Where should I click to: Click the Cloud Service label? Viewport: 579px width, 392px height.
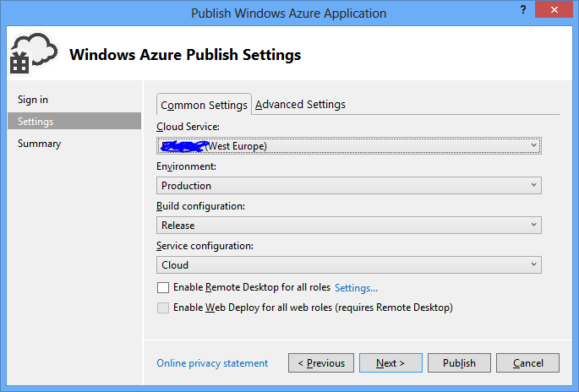pyautogui.click(x=188, y=127)
